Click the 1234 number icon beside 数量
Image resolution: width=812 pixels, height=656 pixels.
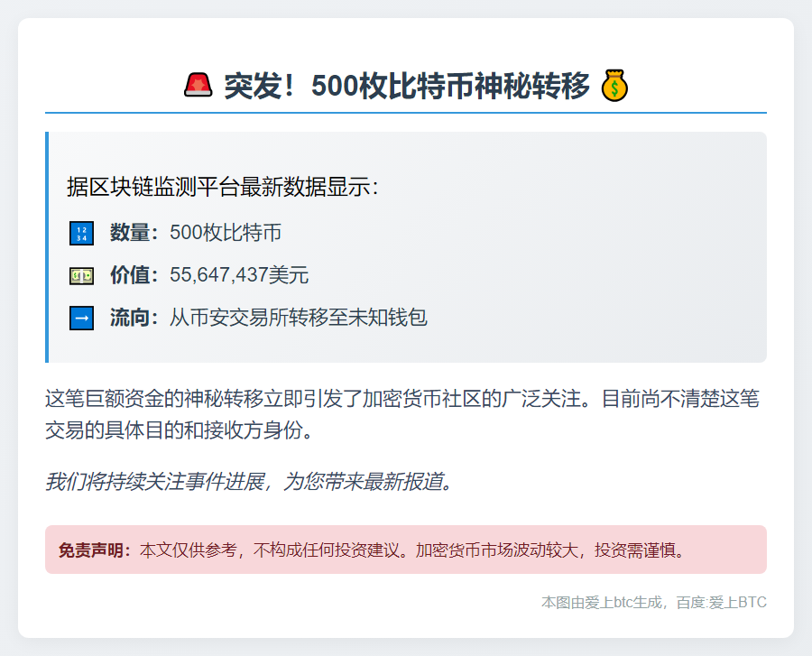pos(81,233)
